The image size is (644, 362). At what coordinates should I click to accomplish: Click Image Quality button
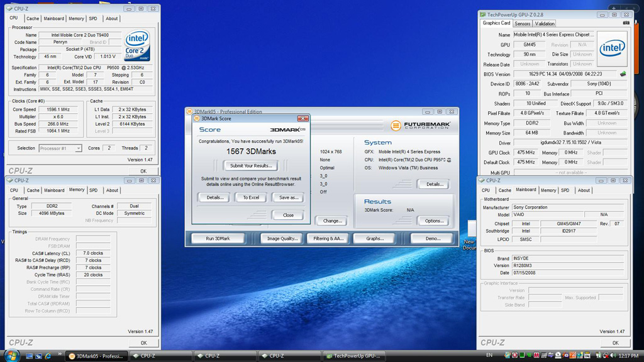[x=282, y=238]
